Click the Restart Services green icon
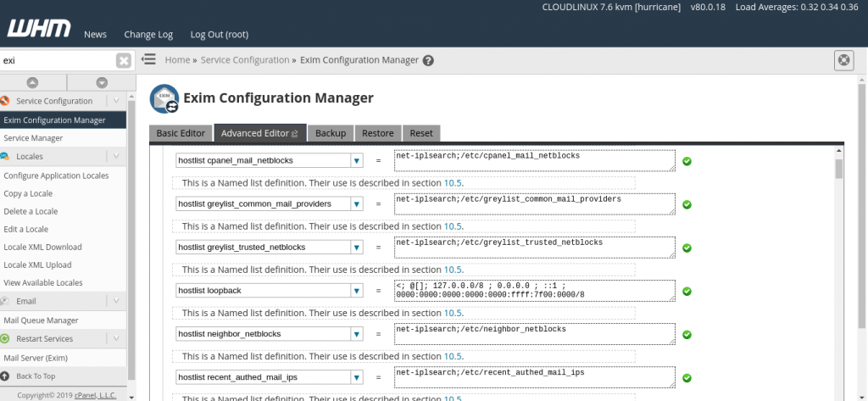This screenshot has width=868, height=401. 4,338
